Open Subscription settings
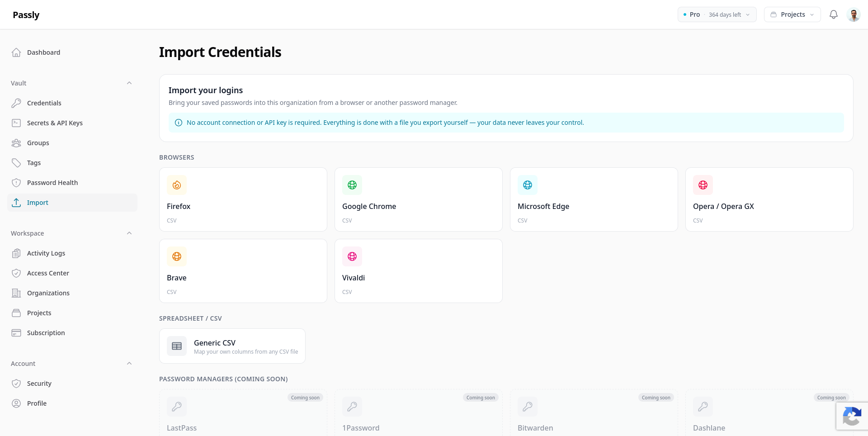 (72, 333)
